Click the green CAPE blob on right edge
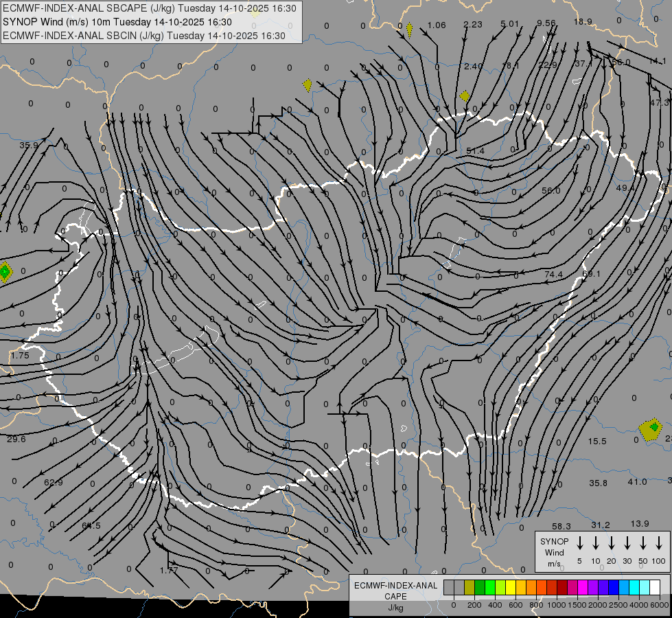Screen dimensions: 672x618 pyautogui.click(x=651, y=429)
